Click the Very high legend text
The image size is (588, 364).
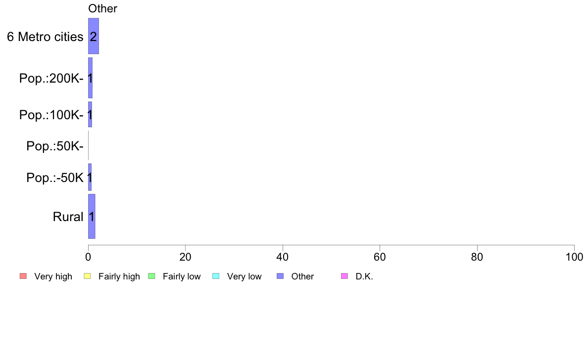(53, 276)
